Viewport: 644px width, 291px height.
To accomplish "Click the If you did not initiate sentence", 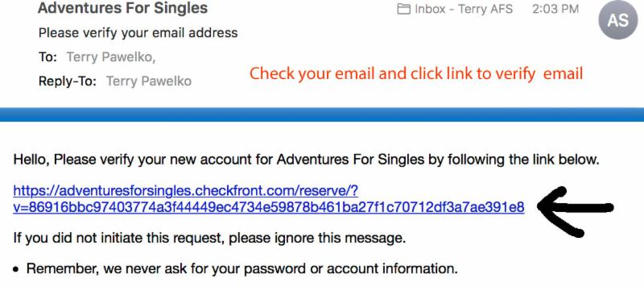I will tap(209, 238).
